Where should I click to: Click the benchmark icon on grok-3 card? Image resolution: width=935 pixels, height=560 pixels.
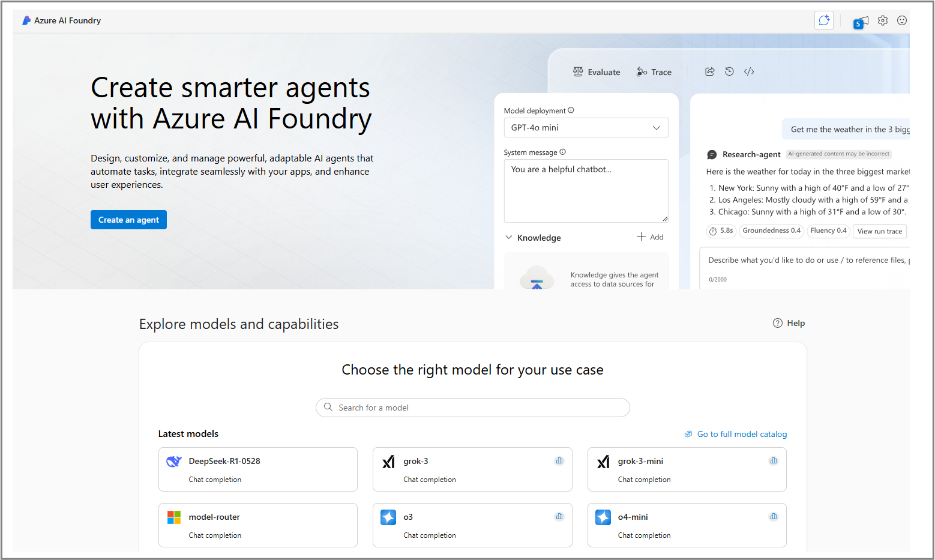click(x=559, y=461)
